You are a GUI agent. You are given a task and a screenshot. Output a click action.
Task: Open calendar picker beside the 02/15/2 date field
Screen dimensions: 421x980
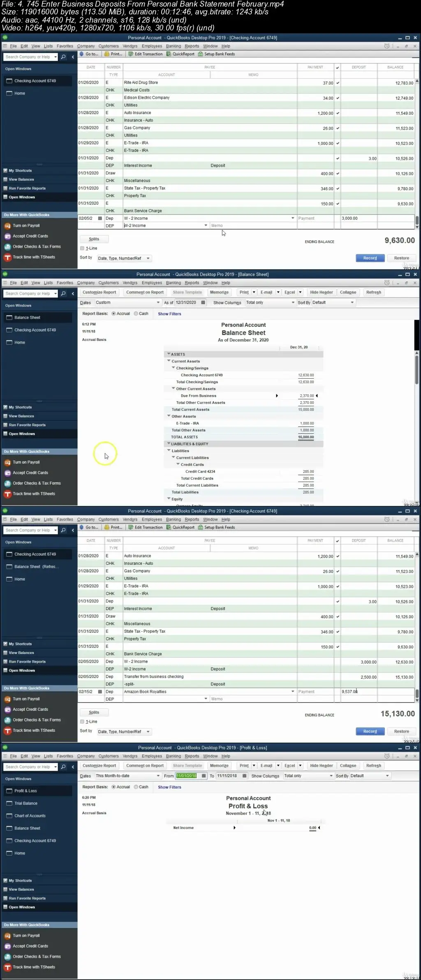pyautogui.click(x=100, y=691)
